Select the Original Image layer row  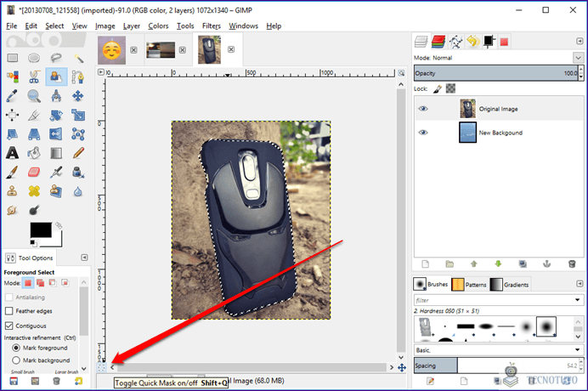click(499, 109)
